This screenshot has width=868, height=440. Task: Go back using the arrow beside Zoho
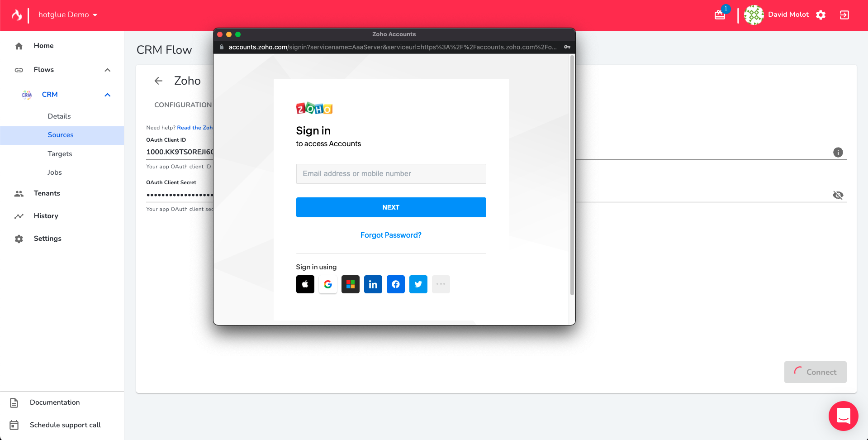pyautogui.click(x=158, y=81)
